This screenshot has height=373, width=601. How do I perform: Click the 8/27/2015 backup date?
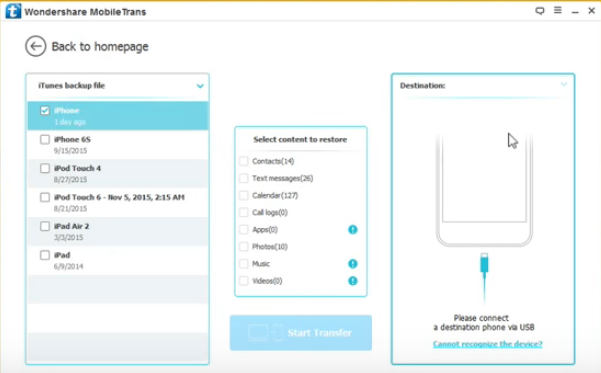(x=71, y=179)
